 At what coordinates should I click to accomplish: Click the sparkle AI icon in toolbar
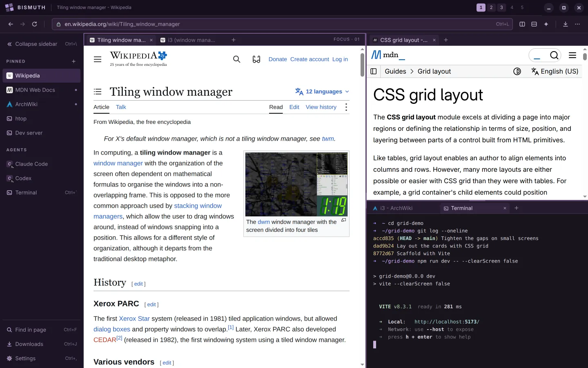[546, 24]
